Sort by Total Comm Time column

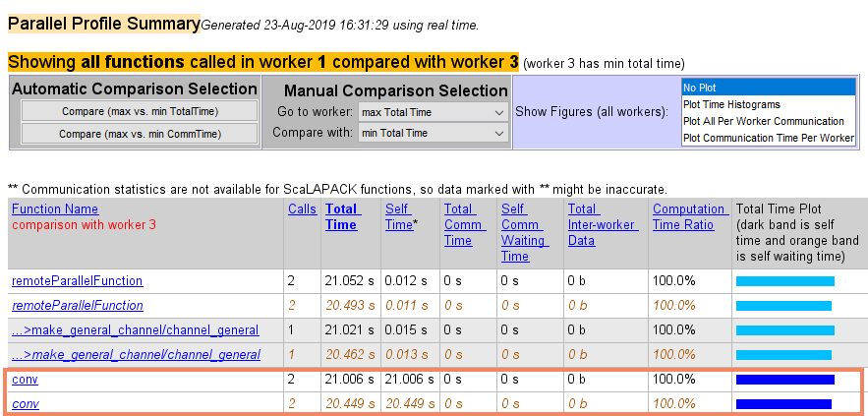point(459,224)
